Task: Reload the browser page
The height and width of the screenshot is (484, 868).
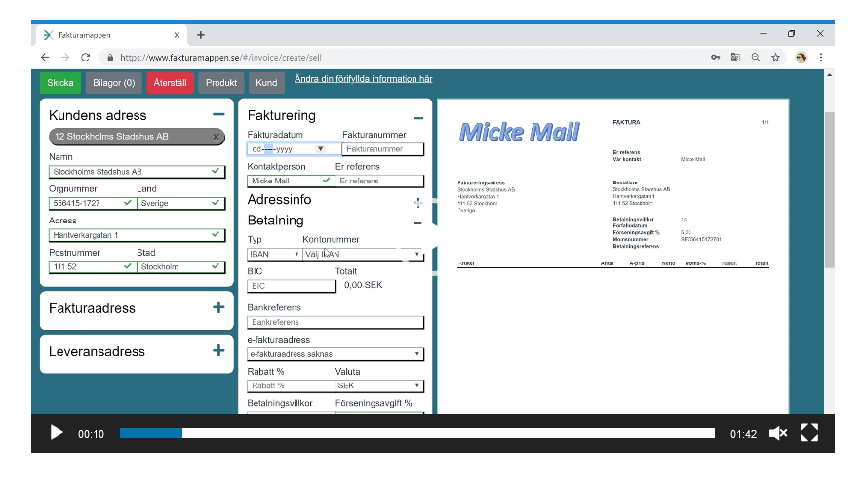Action: tap(85, 57)
